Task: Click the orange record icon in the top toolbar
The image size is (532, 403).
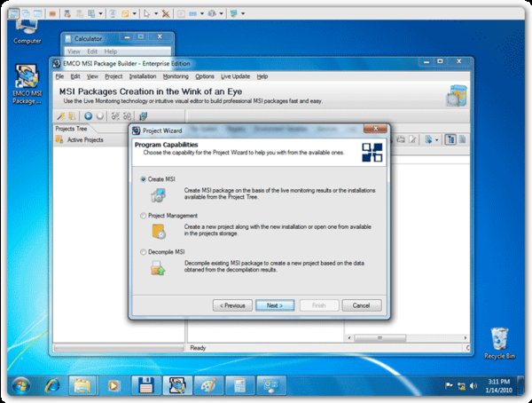Action: (x=52, y=13)
